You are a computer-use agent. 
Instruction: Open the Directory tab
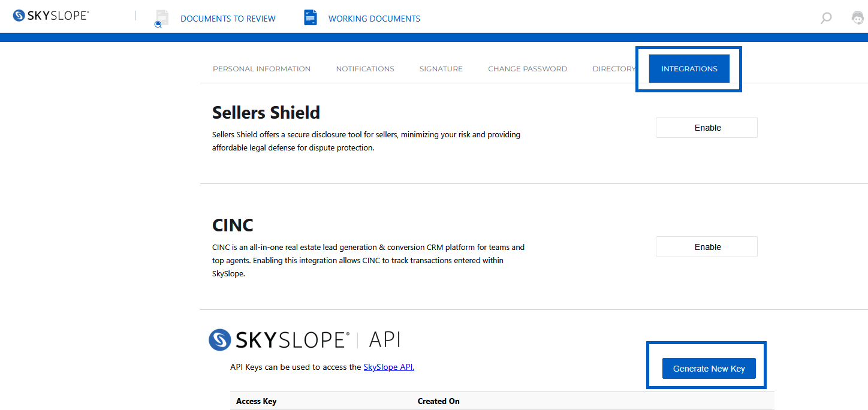(614, 69)
